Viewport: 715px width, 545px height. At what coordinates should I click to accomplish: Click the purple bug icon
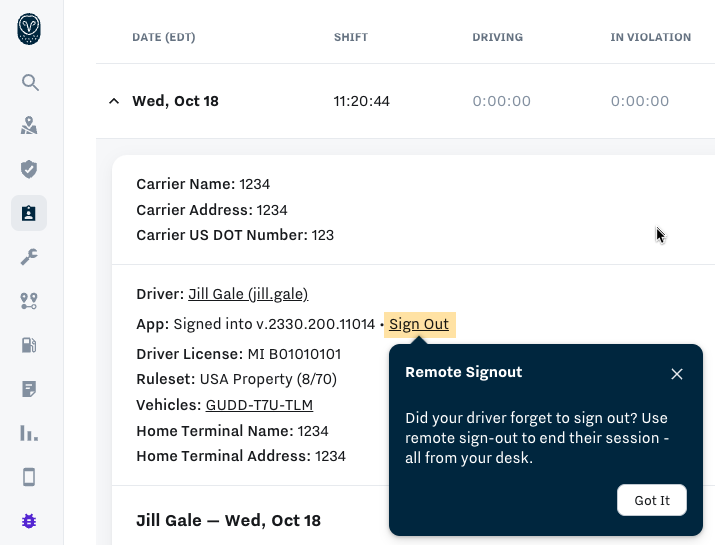(x=30, y=521)
